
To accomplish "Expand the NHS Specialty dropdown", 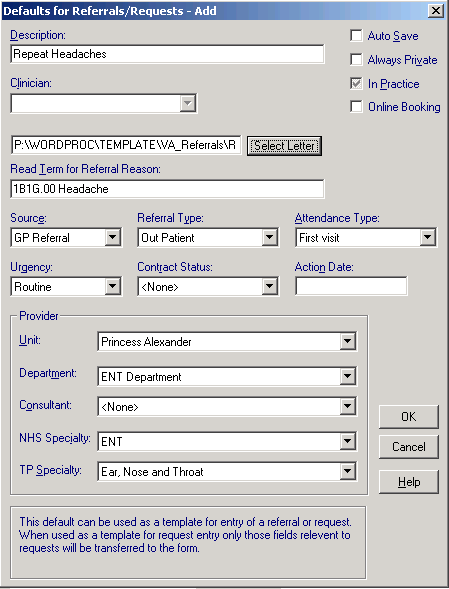I will tap(348, 441).
